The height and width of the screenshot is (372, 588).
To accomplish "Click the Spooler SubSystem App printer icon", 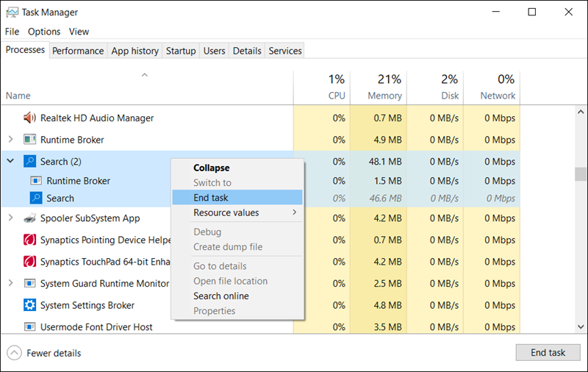I will (30, 218).
